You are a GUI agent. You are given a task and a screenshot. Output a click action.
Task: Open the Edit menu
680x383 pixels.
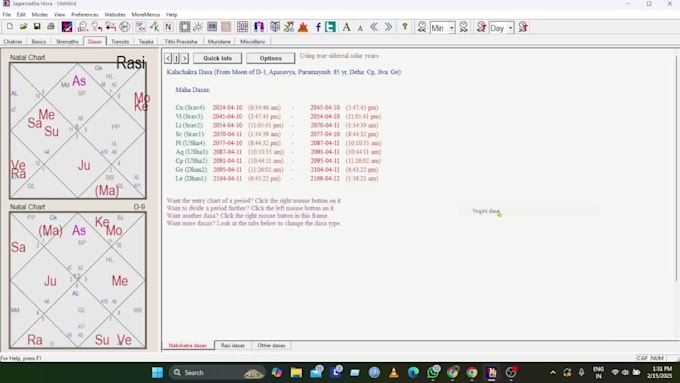[21, 14]
